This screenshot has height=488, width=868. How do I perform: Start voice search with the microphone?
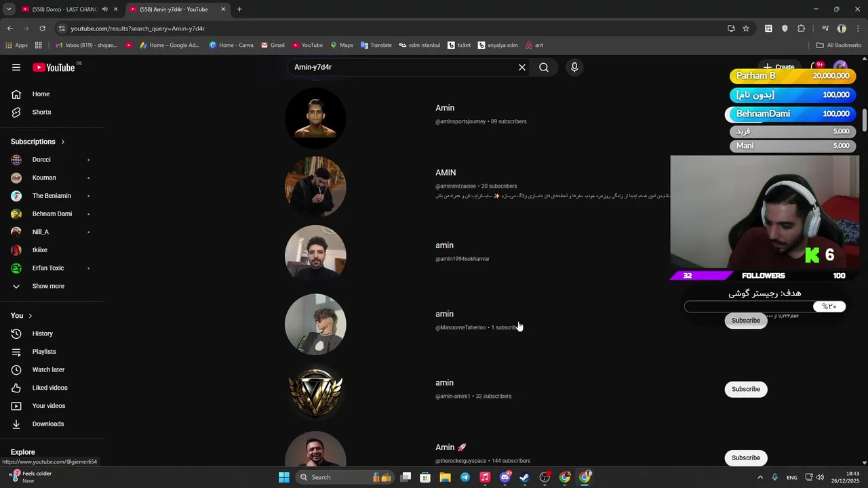coord(574,67)
